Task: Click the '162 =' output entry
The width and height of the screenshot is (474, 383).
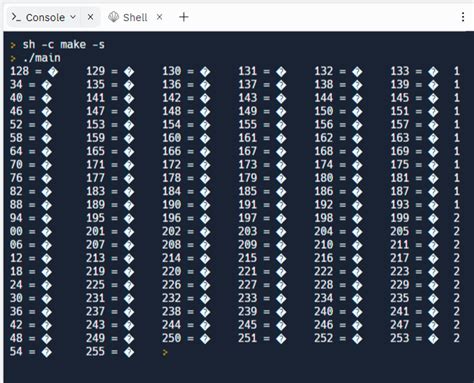Action: tap(338, 138)
